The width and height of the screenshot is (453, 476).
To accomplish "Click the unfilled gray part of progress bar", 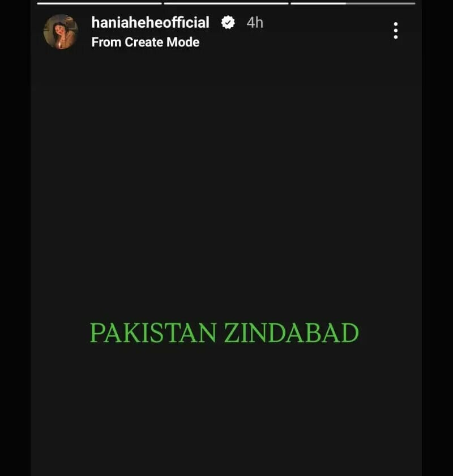I will click(381, 3).
